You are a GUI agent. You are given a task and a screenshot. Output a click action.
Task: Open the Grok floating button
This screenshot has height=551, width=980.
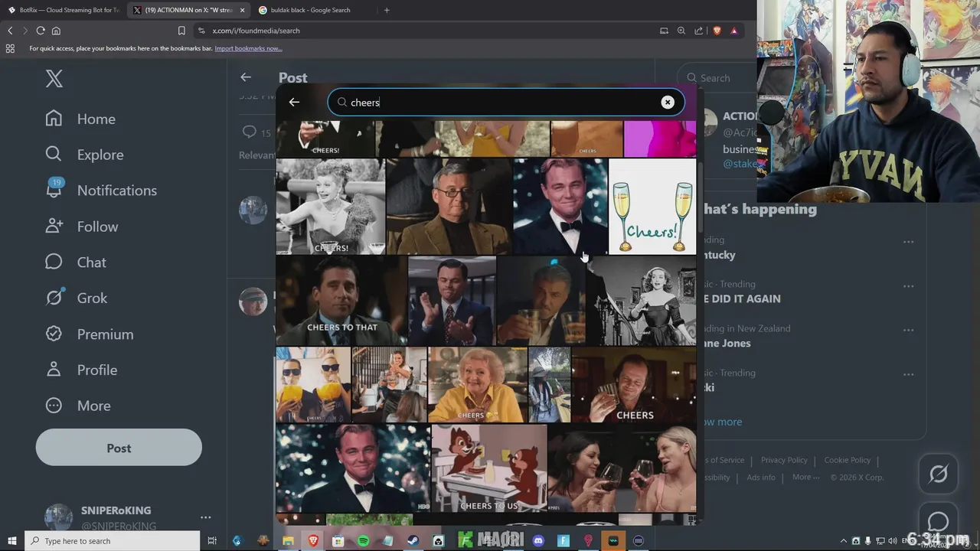pyautogui.click(x=938, y=474)
